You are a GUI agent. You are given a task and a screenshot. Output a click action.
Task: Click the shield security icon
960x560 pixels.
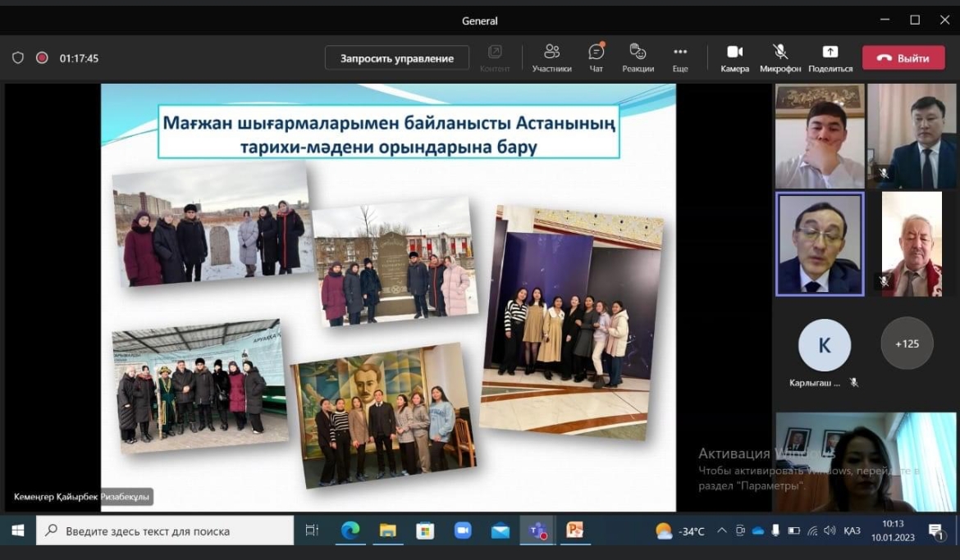(18, 58)
